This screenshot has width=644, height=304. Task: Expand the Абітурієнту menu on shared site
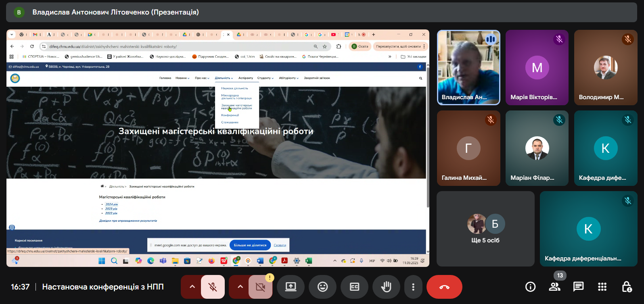tap(289, 78)
